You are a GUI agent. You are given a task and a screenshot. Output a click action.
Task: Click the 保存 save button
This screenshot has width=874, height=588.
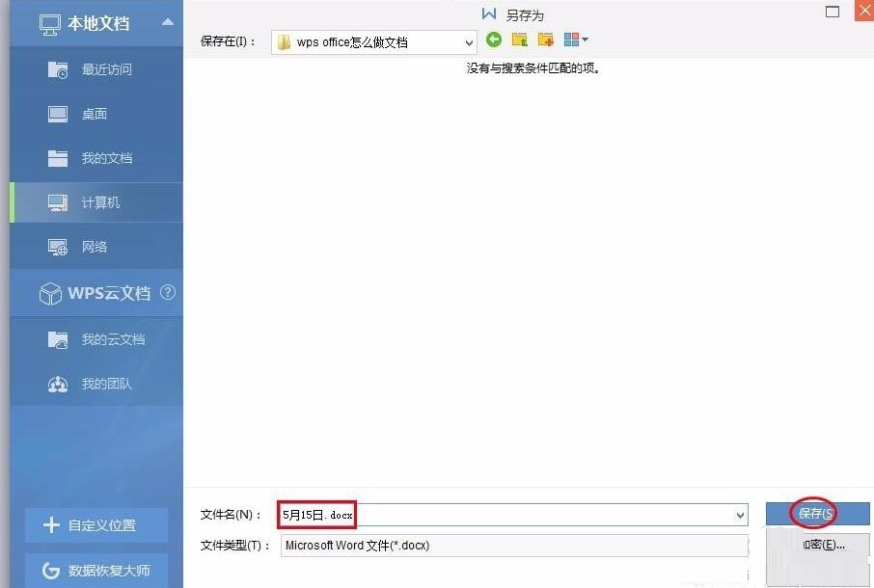(817, 514)
